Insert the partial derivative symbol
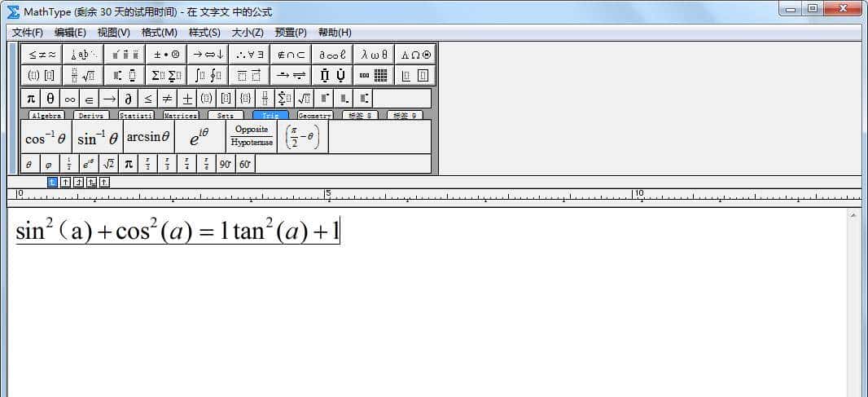The image size is (868, 397). [128, 99]
